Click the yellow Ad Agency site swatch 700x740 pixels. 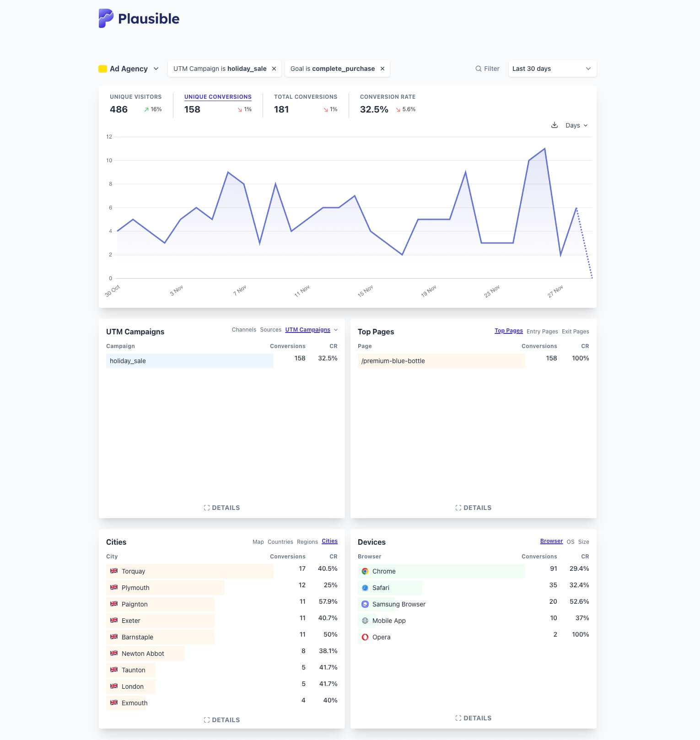pyautogui.click(x=102, y=69)
